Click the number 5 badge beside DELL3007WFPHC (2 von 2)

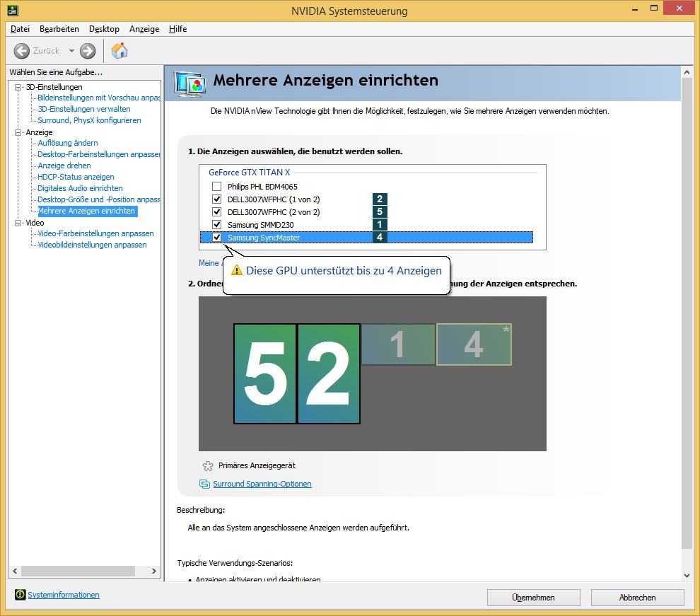coord(380,211)
